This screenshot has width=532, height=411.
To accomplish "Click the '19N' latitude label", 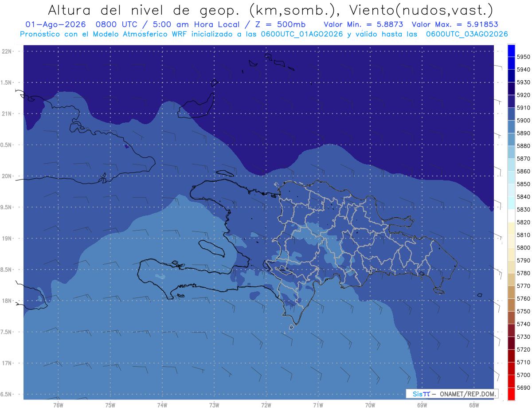I will (x=7, y=239).
